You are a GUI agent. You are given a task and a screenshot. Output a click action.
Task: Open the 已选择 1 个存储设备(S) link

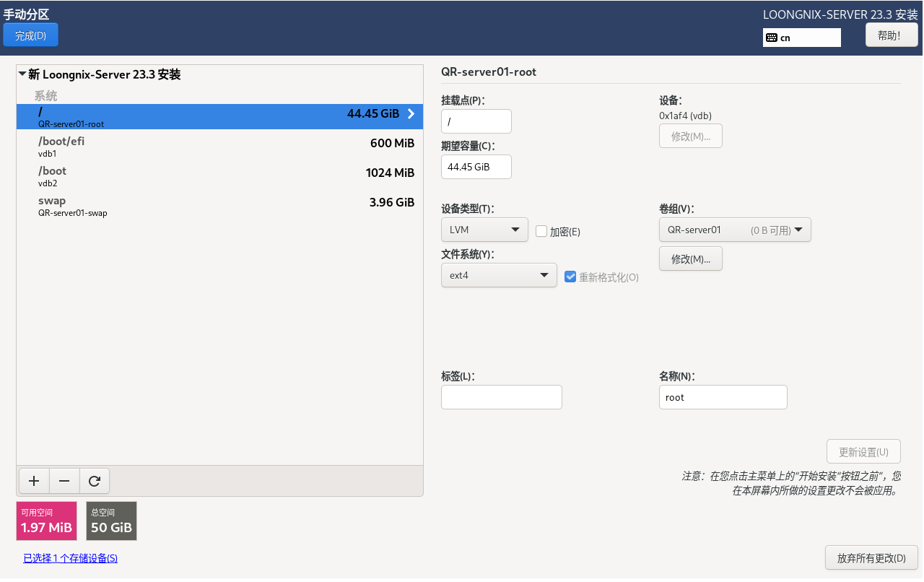tap(71, 558)
